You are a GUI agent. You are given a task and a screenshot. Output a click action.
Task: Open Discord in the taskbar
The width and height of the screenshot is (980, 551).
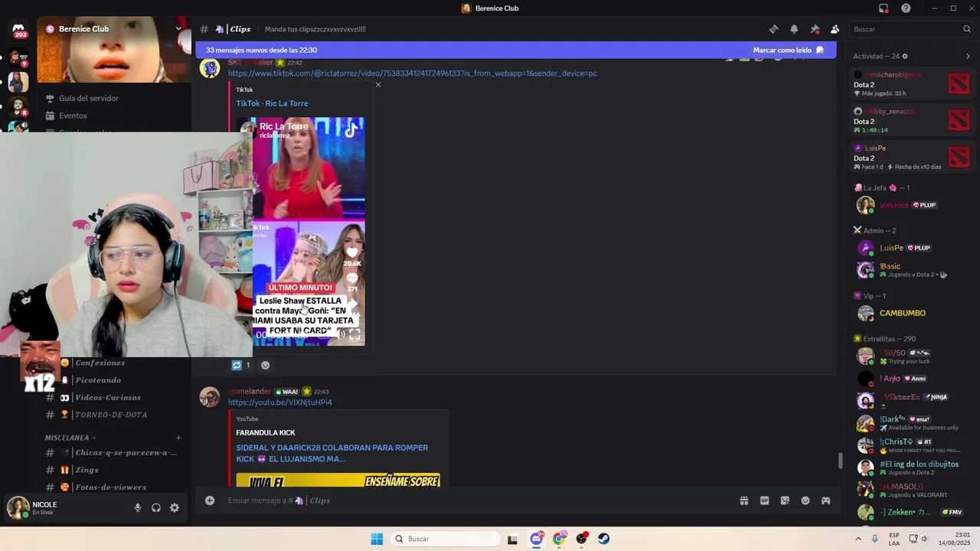point(536,539)
